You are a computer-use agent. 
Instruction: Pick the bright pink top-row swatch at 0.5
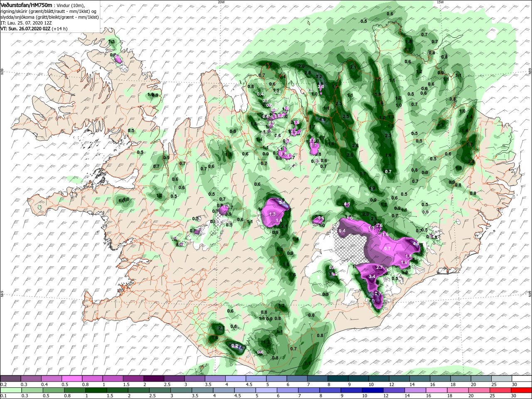(x=72, y=379)
